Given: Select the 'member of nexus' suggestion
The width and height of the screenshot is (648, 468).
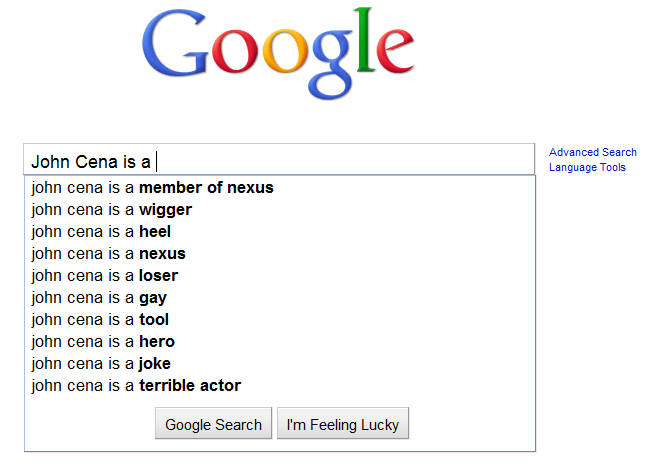Looking at the screenshot, I should [152, 188].
